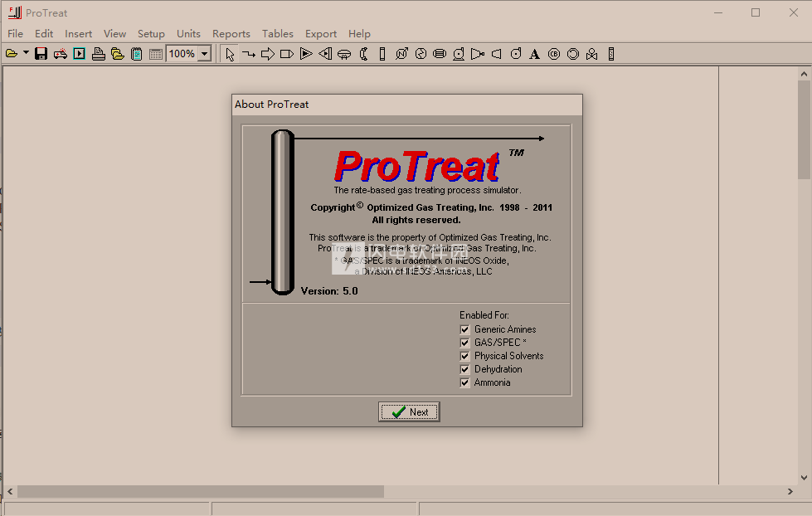Click the stacked yellow folders icon
This screenshot has height=516, width=812.
(x=118, y=54)
